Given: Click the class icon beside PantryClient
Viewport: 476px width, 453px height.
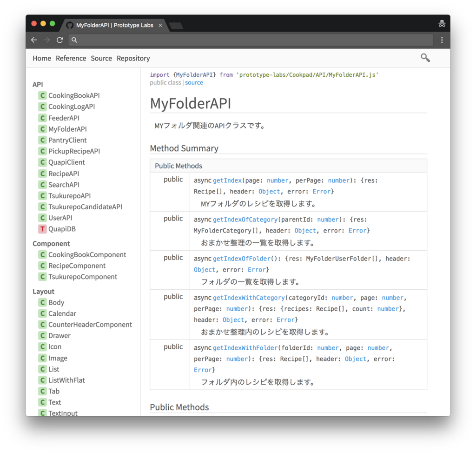Looking at the screenshot, I should 42,140.
